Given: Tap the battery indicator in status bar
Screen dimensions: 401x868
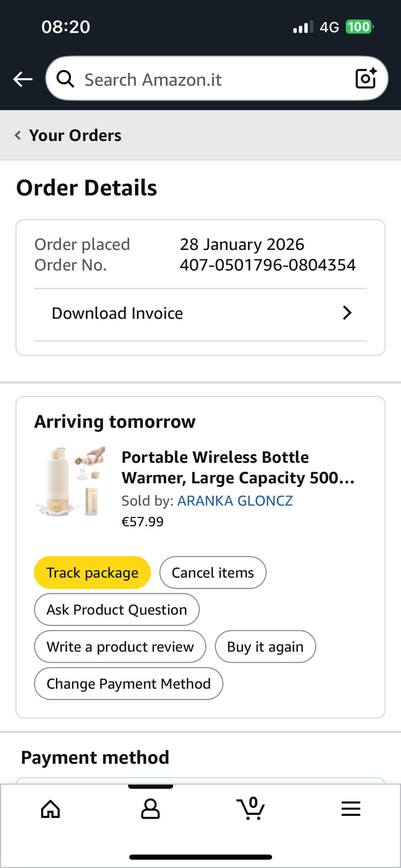Looking at the screenshot, I should (359, 27).
